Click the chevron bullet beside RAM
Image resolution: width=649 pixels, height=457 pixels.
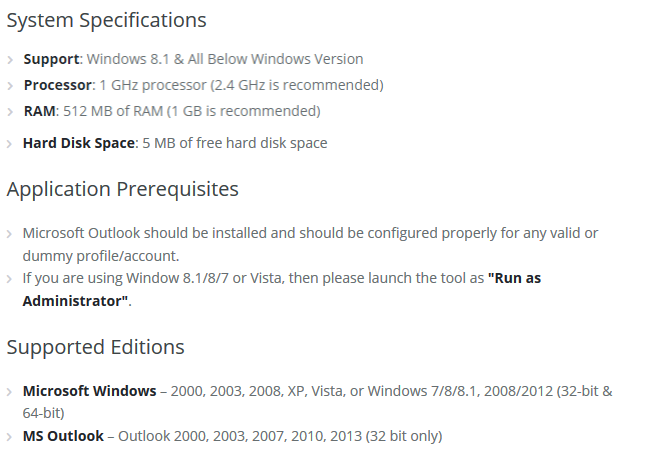pyautogui.click(x=10, y=112)
